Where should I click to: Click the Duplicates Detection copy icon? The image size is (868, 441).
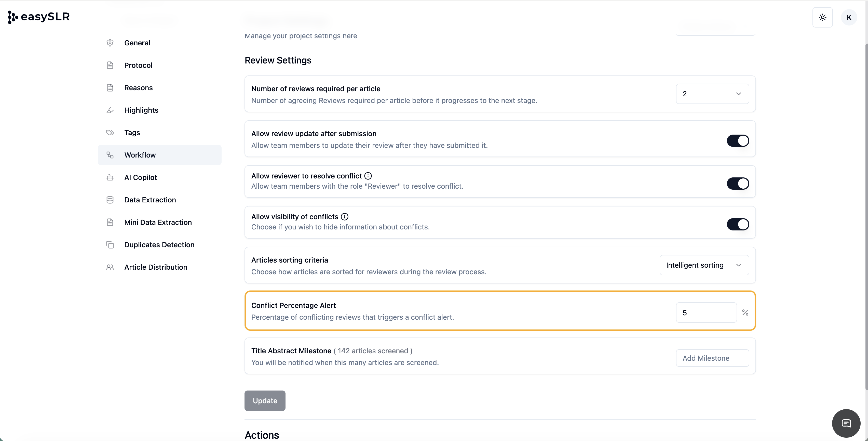(x=110, y=245)
